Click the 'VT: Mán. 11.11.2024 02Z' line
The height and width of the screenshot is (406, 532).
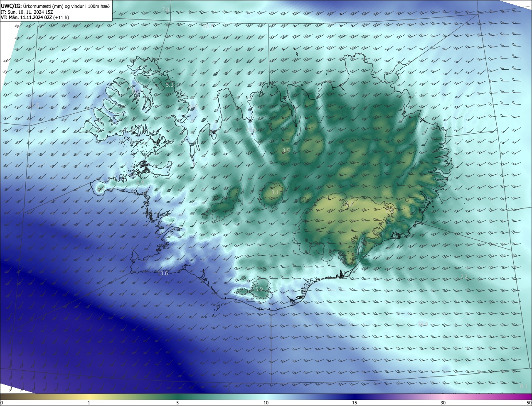pyautogui.click(x=35, y=17)
